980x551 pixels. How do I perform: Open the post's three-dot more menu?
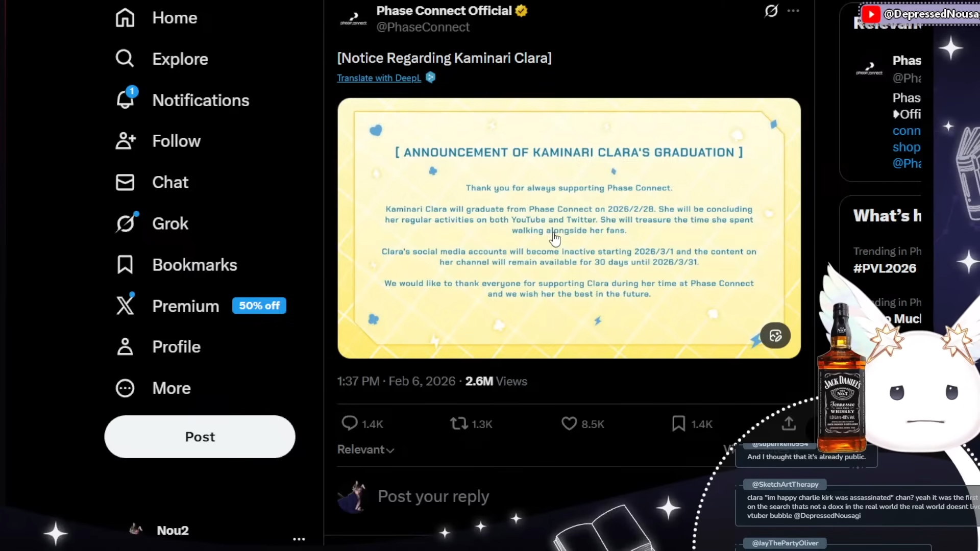click(x=793, y=11)
